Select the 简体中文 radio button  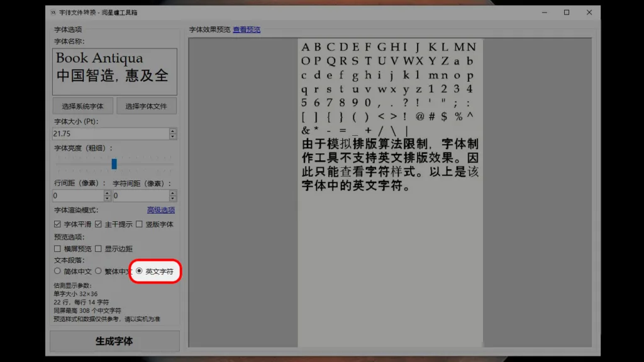pyautogui.click(x=57, y=271)
